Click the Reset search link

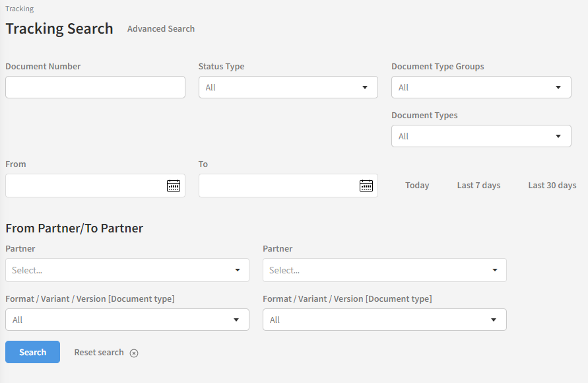tap(99, 353)
